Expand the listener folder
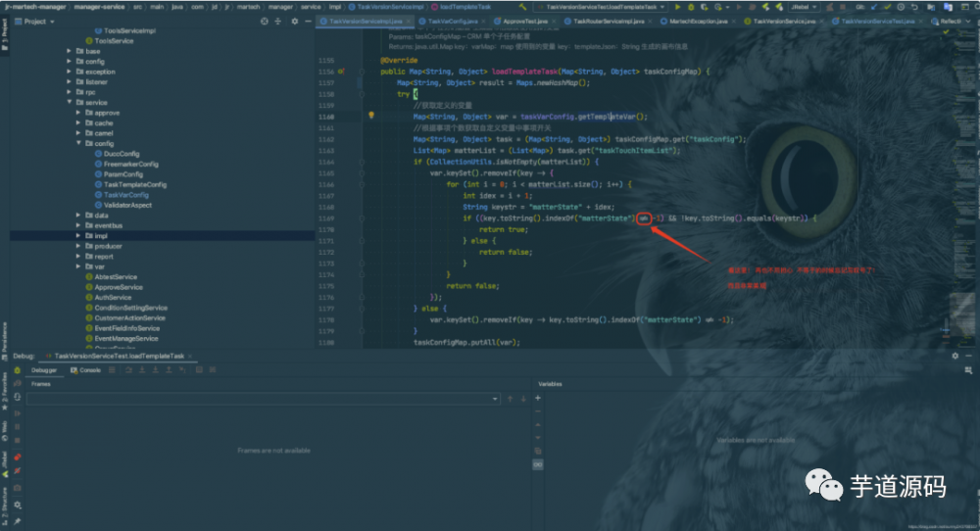This screenshot has height=531, width=980. coord(69,82)
